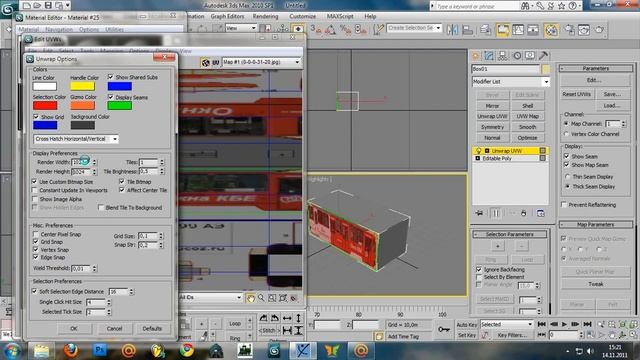
Task: Select the Pan hand tool in Edit UVWs
Action: (x=250, y=298)
